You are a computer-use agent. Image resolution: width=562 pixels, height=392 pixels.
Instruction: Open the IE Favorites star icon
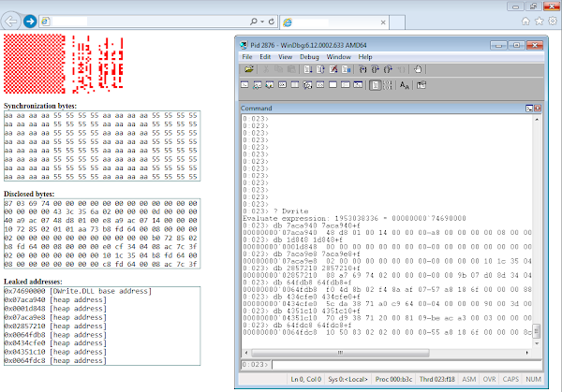[x=540, y=20]
